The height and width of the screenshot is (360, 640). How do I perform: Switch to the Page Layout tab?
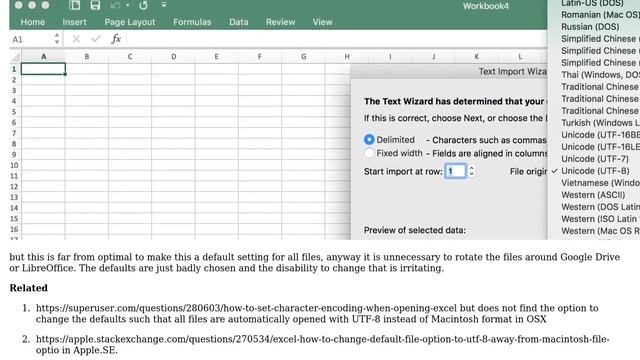click(x=130, y=22)
